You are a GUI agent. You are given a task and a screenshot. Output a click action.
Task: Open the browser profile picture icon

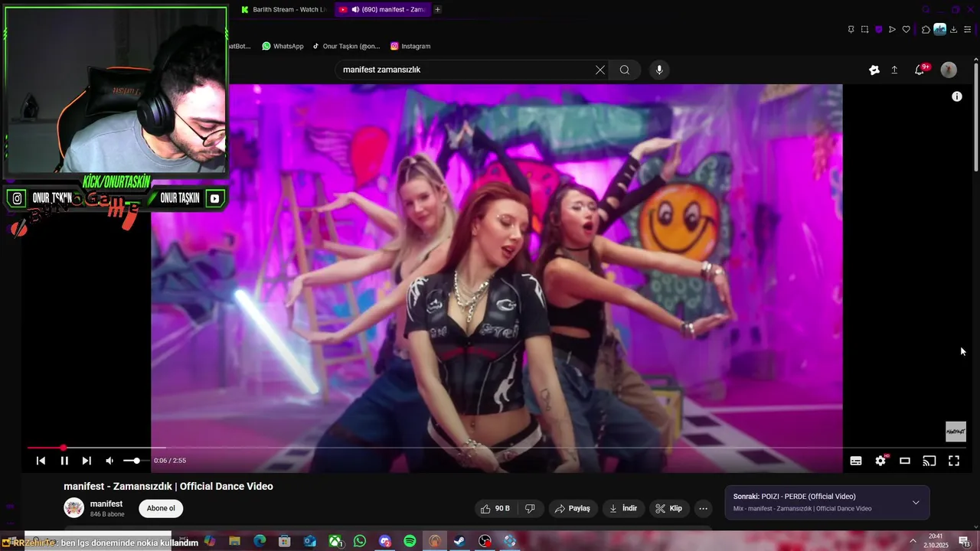click(x=939, y=29)
